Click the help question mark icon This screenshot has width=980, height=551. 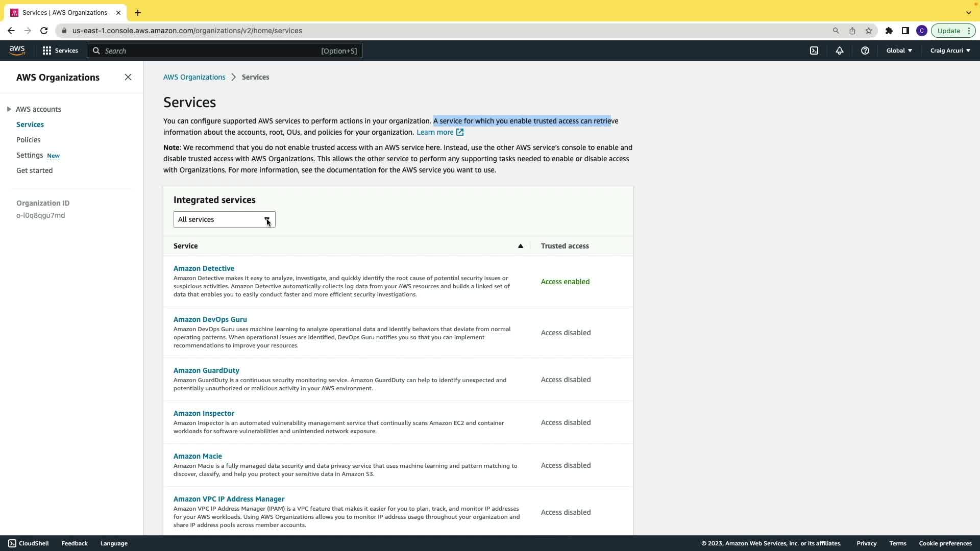pyautogui.click(x=865, y=51)
